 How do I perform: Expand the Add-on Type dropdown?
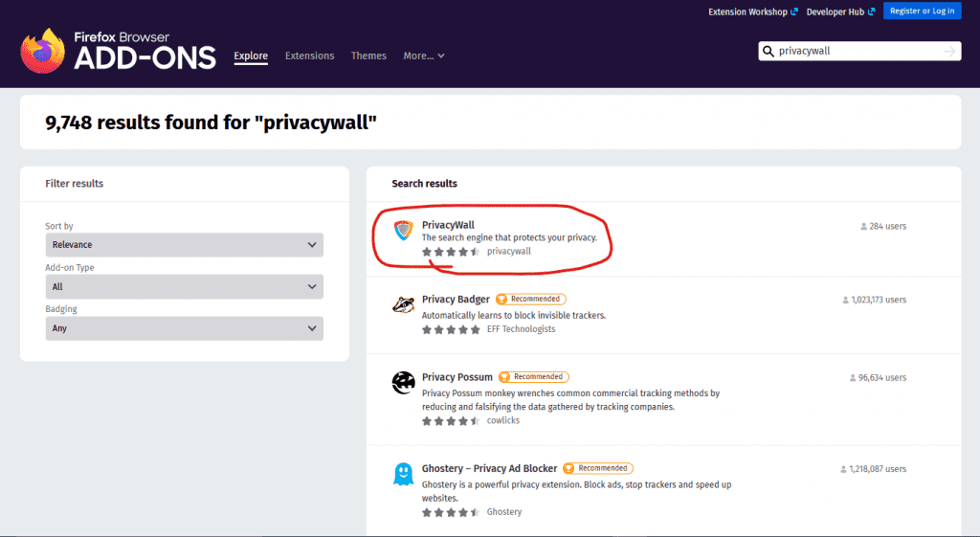(184, 286)
